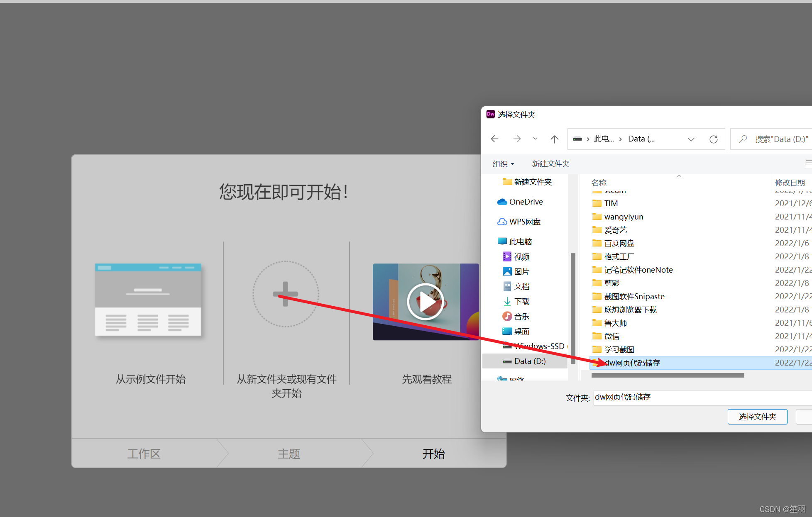Click 新建文件夹 in dialog toolbar
This screenshot has width=812, height=517.
tap(550, 164)
